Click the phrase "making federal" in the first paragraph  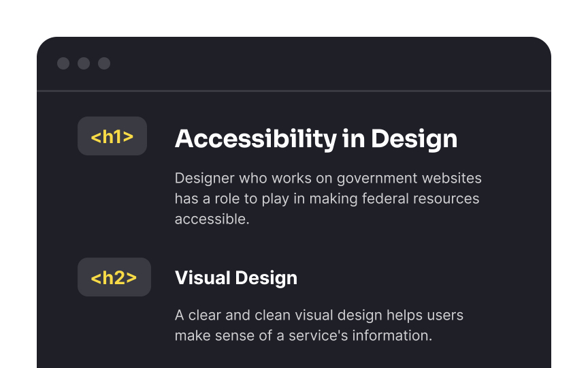click(333, 198)
